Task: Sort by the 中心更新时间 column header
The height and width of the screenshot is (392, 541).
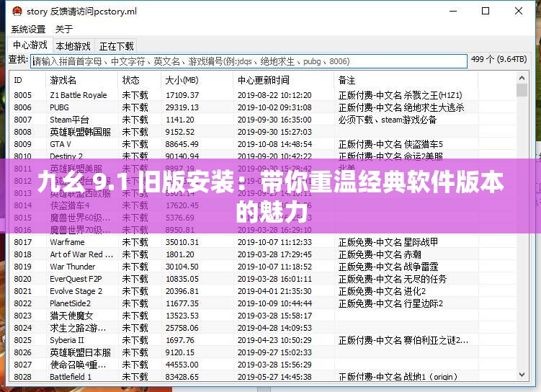Action: point(283,80)
